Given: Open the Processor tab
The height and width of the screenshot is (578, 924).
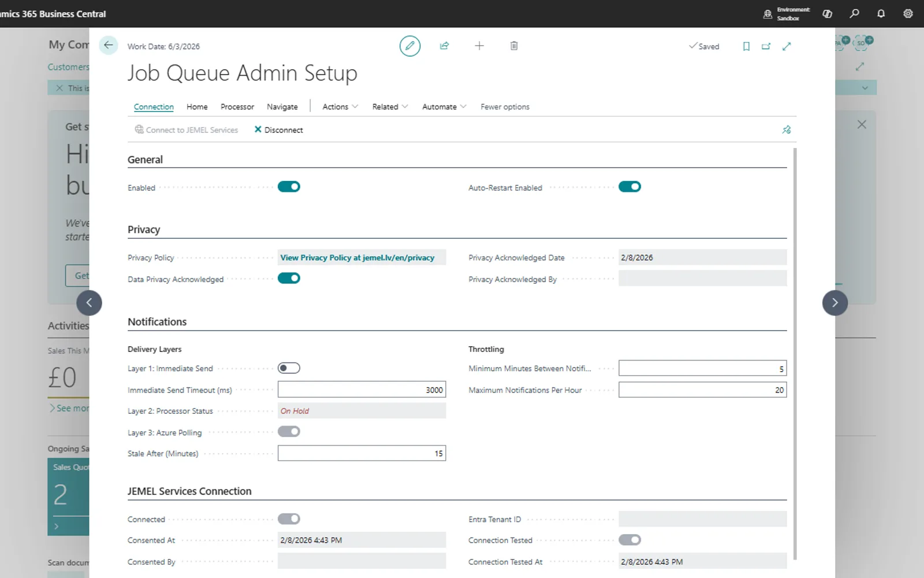Looking at the screenshot, I should coord(237,107).
